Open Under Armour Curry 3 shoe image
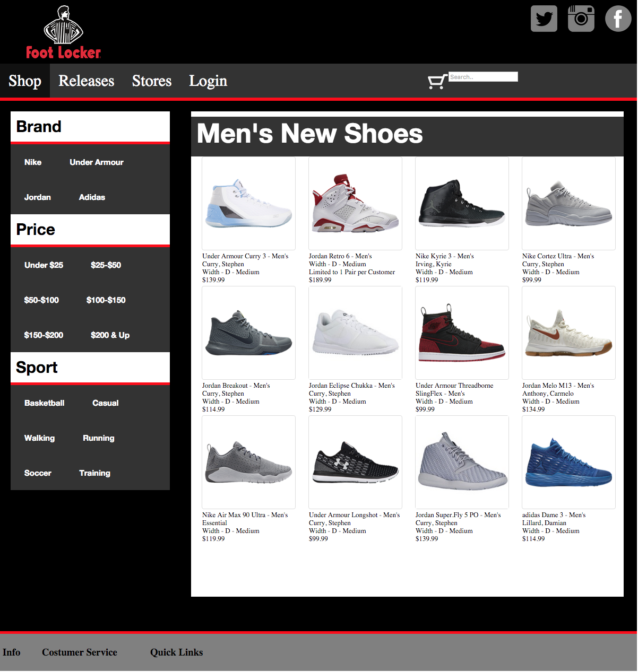 [x=248, y=204]
